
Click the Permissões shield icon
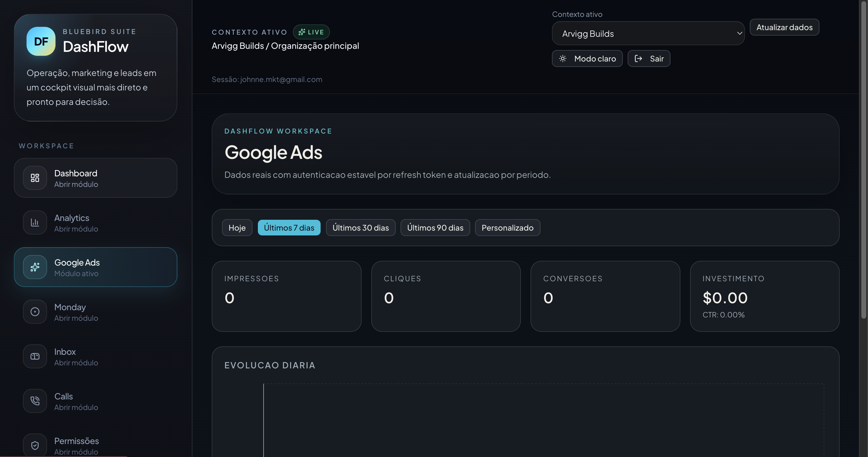pos(35,445)
